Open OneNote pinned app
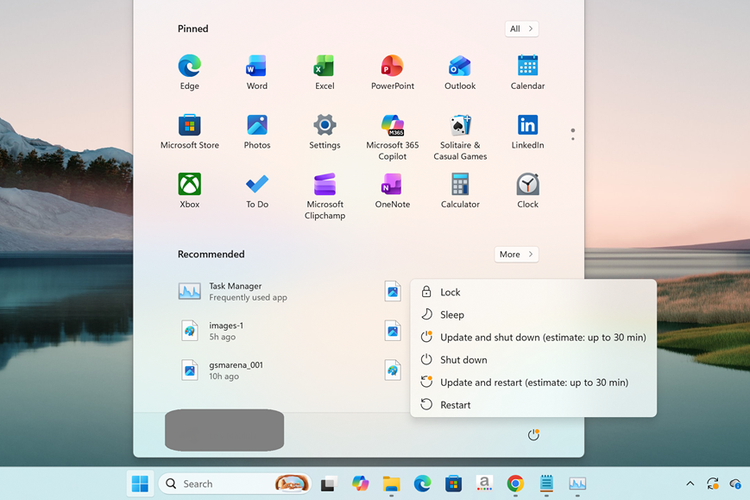This screenshot has width=750, height=500. (392, 190)
